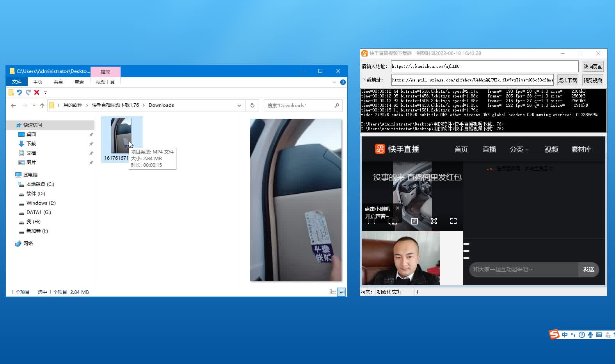This screenshot has height=364, width=615.
Task: Open the 视频工具 ribbon tab
Action: point(105,82)
